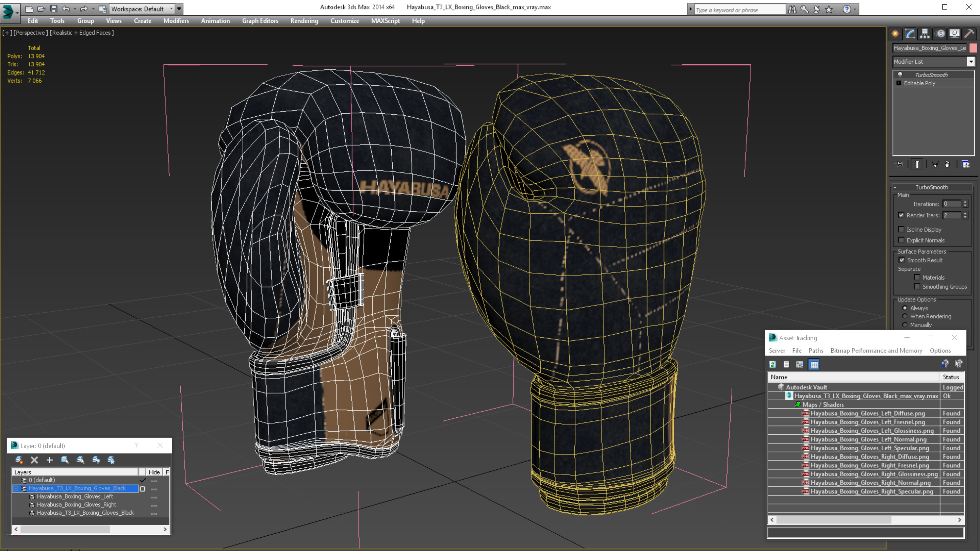Click the object color swatch next to name
The image size is (980, 551).
click(x=973, y=48)
